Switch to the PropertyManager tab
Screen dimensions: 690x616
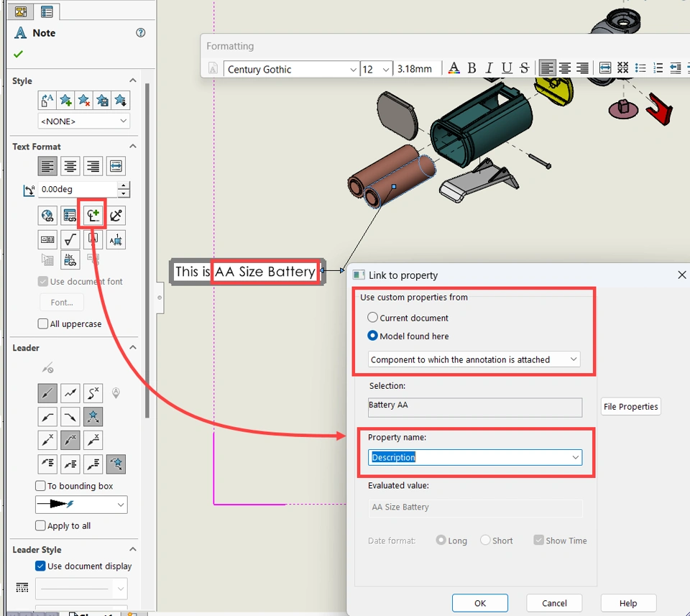(x=47, y=12)
